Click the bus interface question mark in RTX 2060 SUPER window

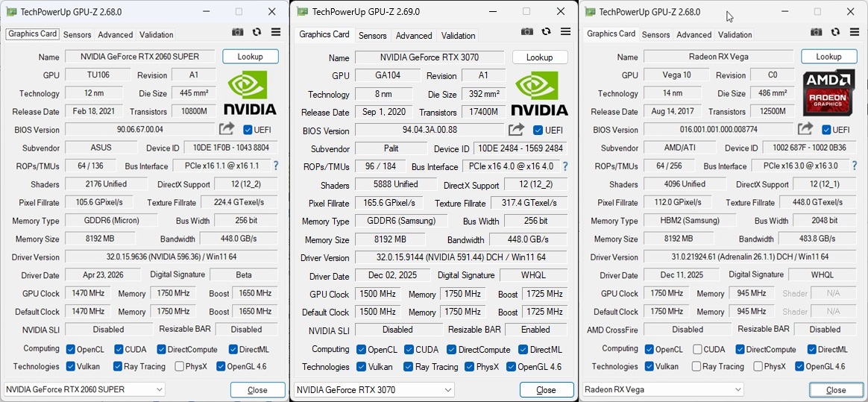tap(276, 166)
